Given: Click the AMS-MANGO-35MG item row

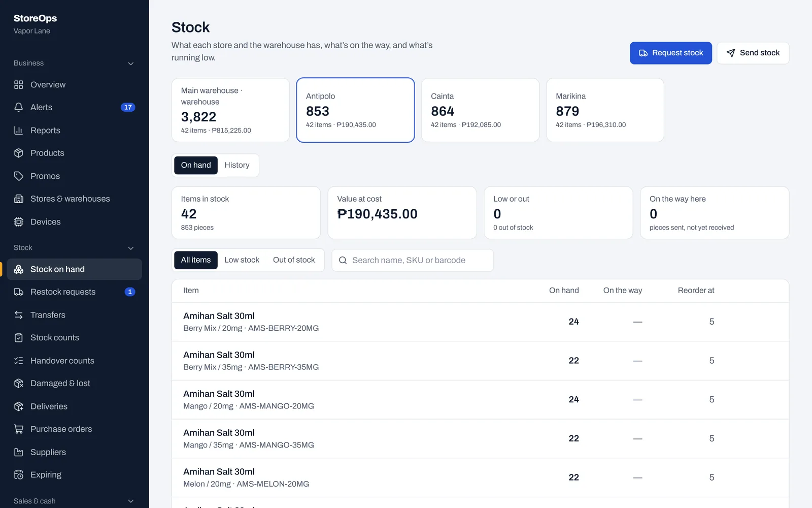Looking at the screenshot, I should (480, 438).
